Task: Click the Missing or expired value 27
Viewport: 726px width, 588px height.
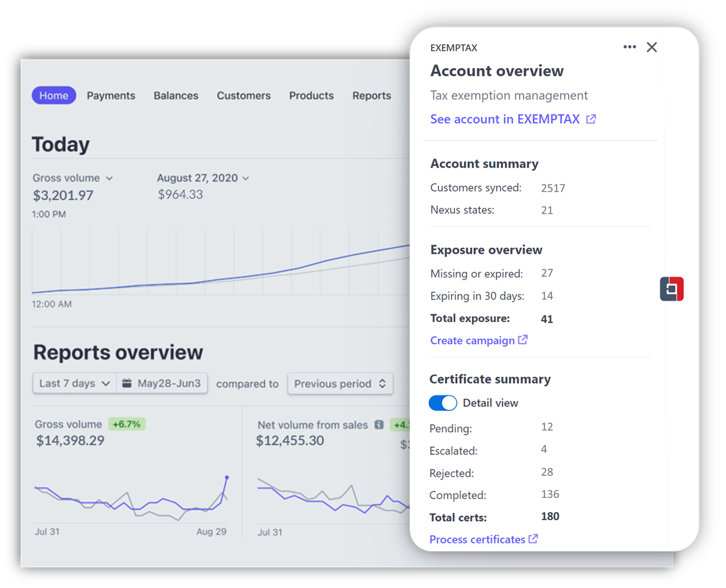Action: [547, 273]
